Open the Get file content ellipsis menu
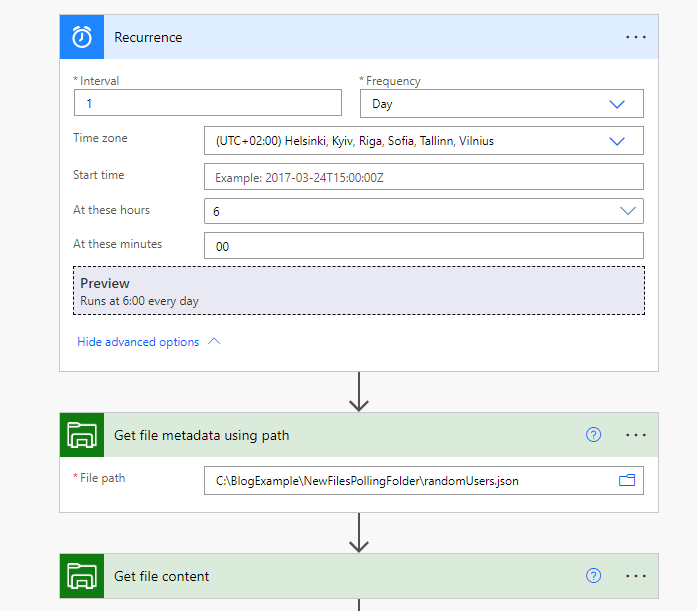Screen dimensions: 697x611 pos(636,576)
